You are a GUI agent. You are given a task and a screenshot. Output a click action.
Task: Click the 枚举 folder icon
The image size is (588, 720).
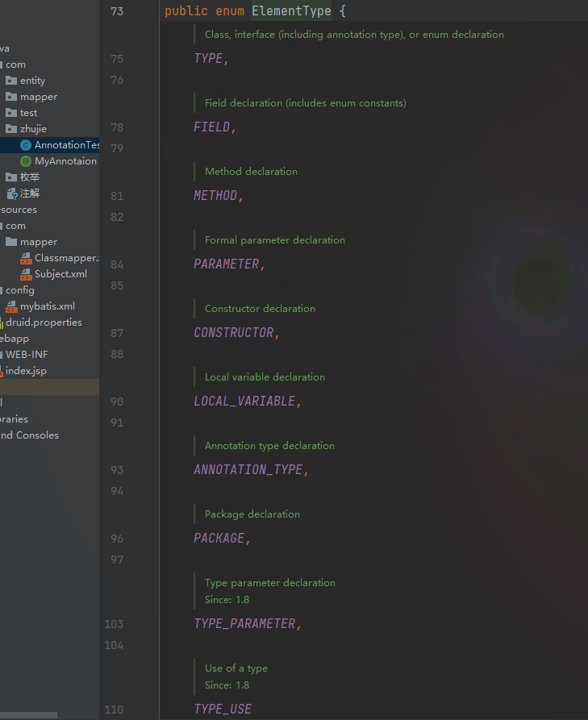pyautogui.click(x=11, y=177)
